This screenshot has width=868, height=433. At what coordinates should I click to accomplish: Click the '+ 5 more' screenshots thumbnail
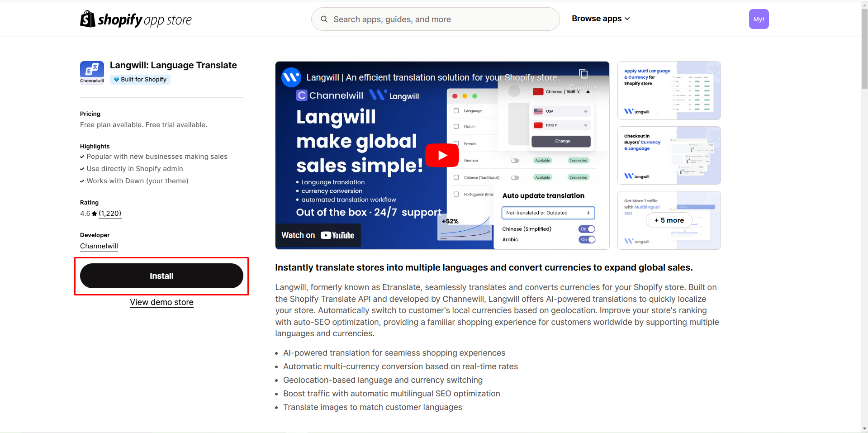click(x=669, y=220)
